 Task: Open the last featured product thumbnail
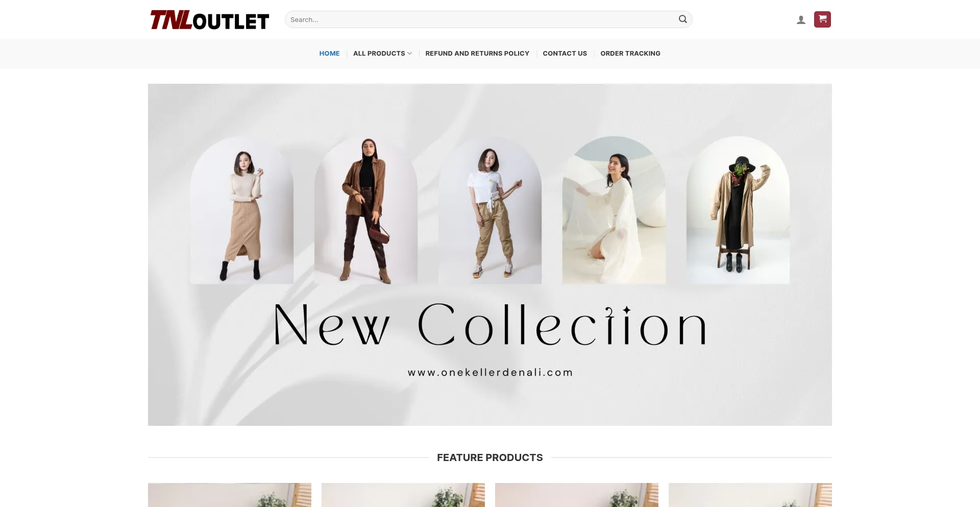pyautogui.click(x=750, y=495)
